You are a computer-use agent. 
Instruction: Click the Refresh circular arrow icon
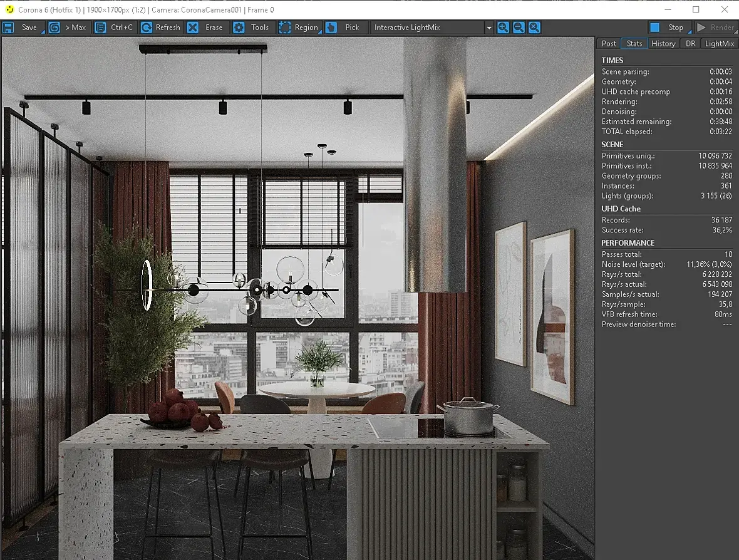click(147, 28)
